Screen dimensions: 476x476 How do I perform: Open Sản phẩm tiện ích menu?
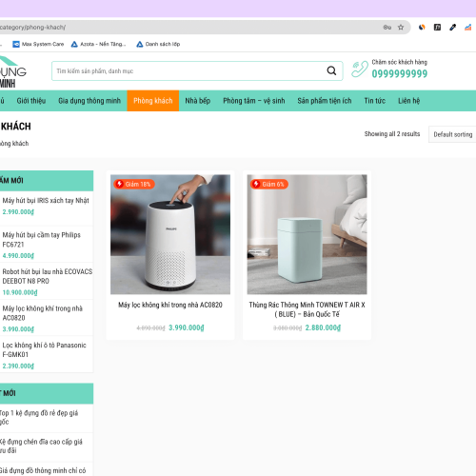(x=325, y=101)
